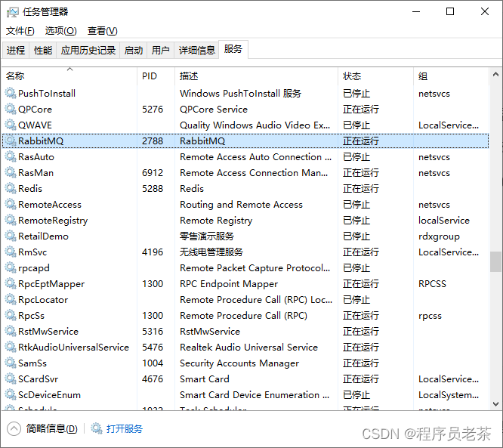503x448 pixels.
Task: Click the scrollbar down arrow
Action: click(x=495, y=403)
